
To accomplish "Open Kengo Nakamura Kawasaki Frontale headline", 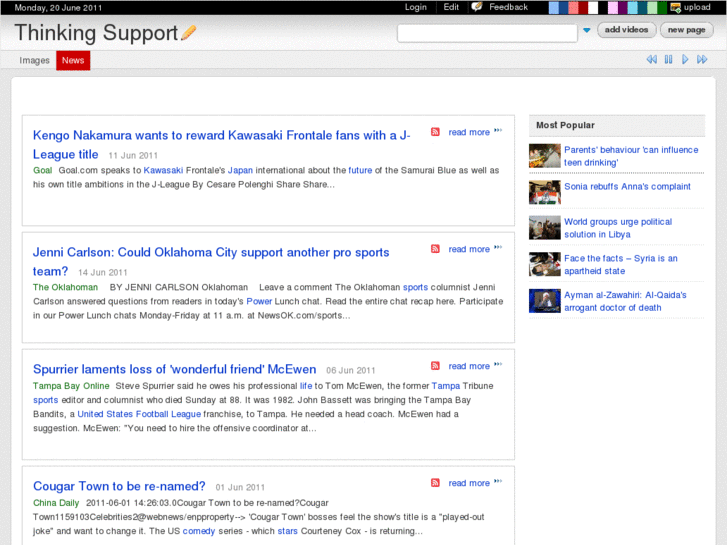I will pos(222,145).
